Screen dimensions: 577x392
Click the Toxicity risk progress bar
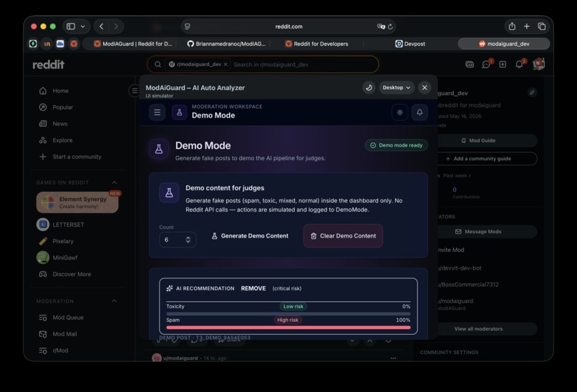pos(288,314)
